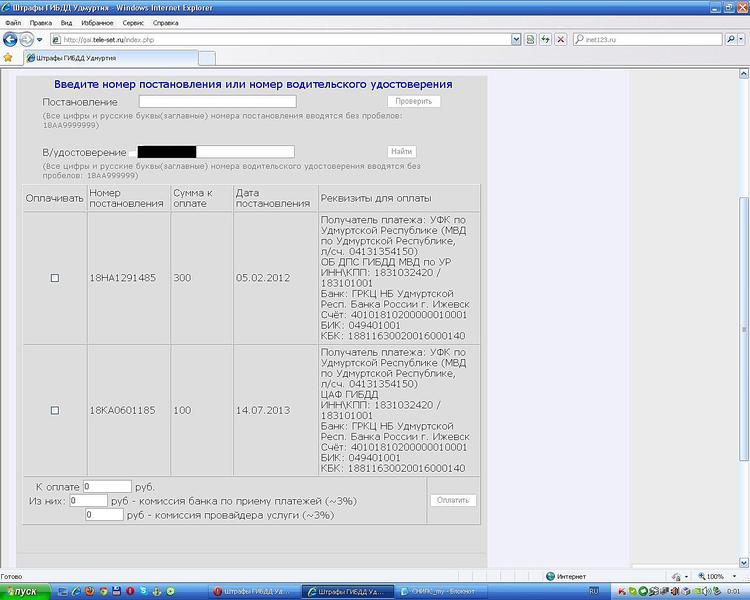Check the box for fine 18НА1291485
This screenshot has width=750, height=600.
point(55,278)
